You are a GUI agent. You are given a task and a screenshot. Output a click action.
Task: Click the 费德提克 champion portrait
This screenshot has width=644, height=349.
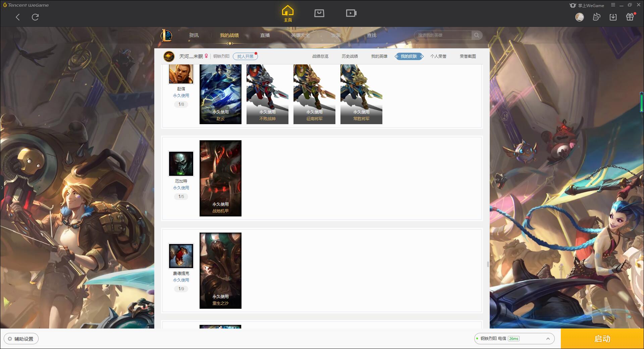181,256
